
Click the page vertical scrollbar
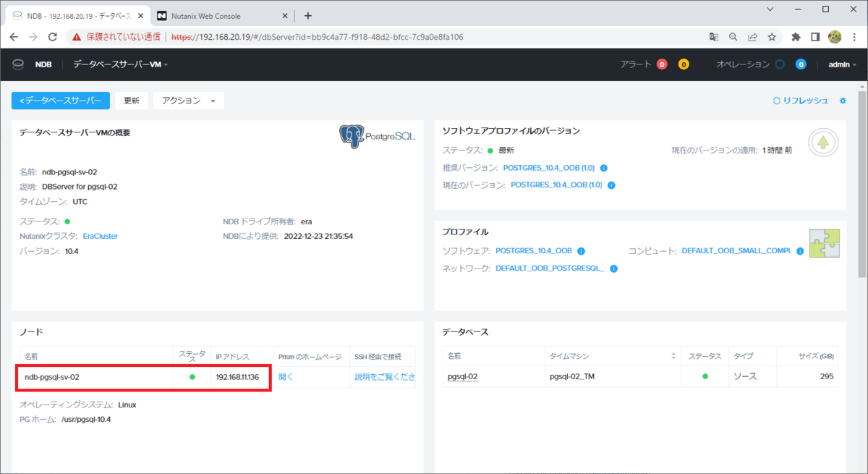tap(862, 185)
